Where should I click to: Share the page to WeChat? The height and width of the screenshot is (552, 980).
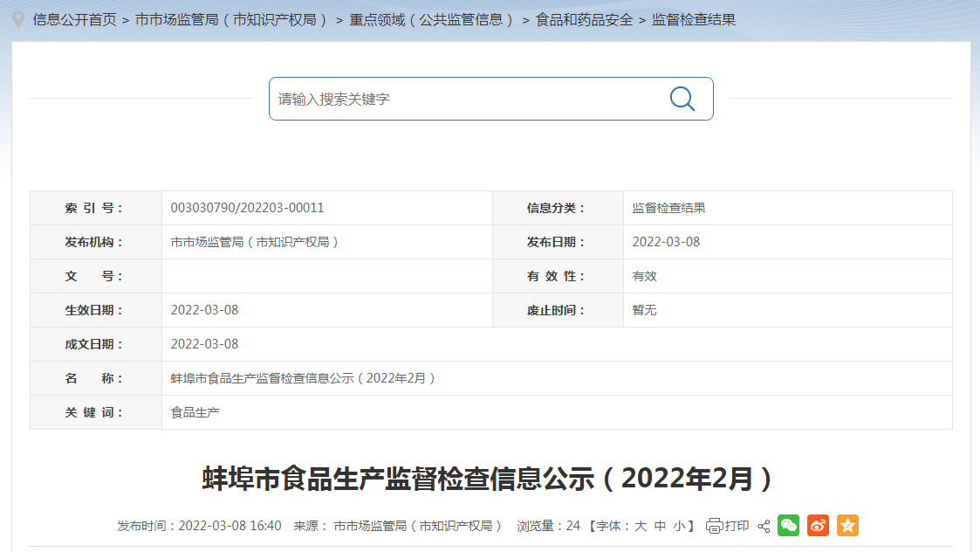coord(789,525)
